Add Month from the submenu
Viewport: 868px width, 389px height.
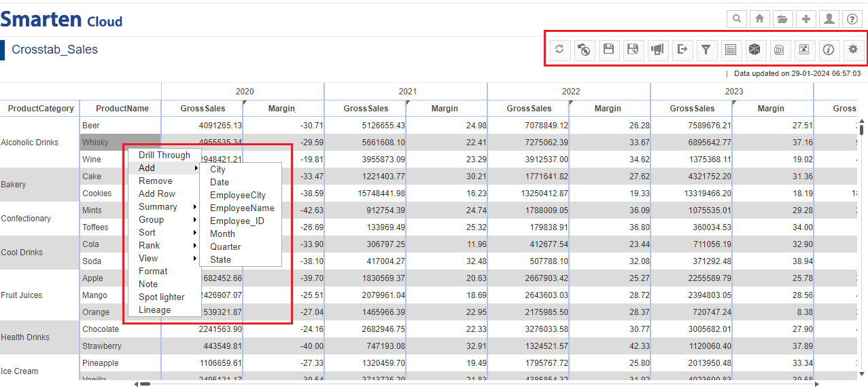coord(241,234)
